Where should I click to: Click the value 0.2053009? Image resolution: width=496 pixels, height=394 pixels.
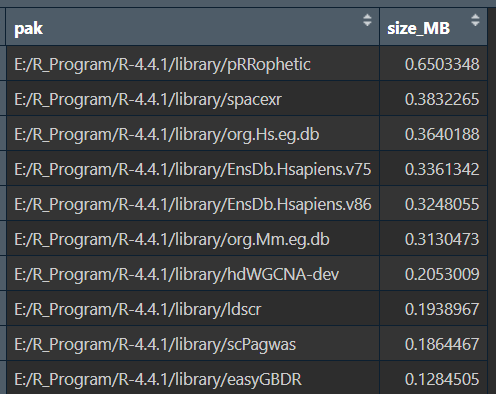click(x=442, y=274)
